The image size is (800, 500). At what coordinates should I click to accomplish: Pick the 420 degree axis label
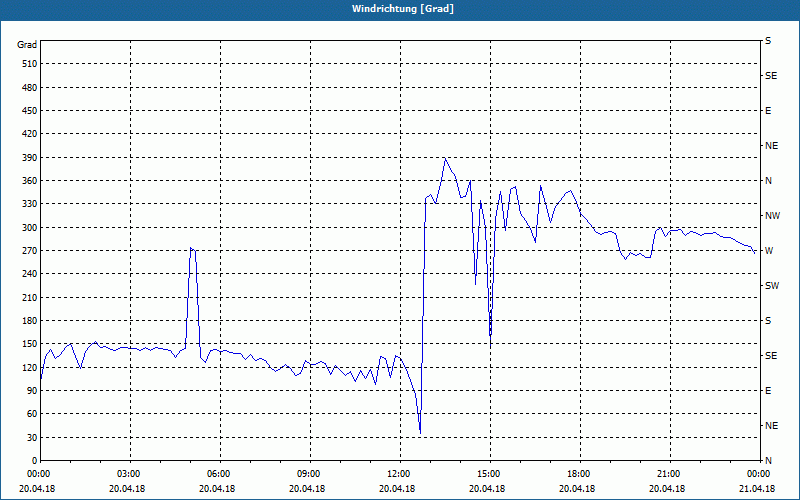[x=30, y=134]
